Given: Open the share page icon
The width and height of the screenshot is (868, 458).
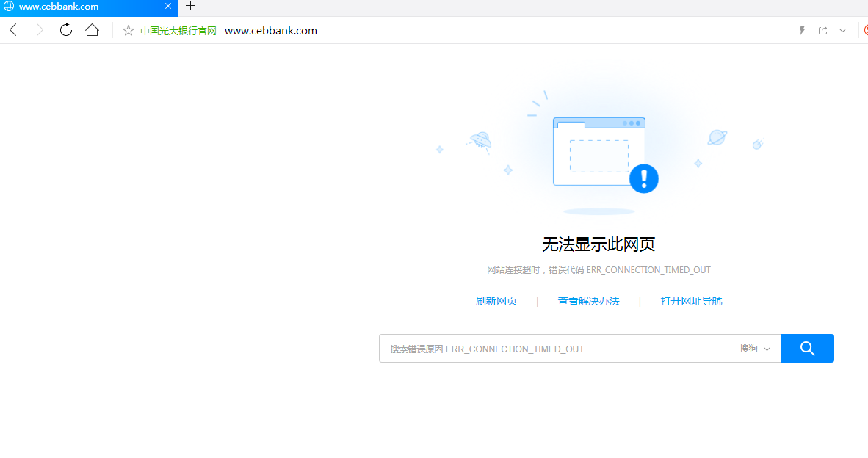Looking at the screenshot, I should coord(823,30).
